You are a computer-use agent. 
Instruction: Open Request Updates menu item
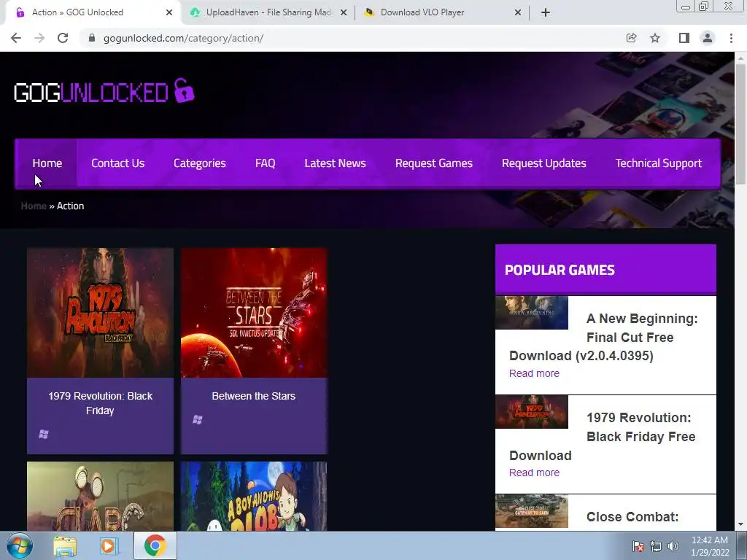543,163
